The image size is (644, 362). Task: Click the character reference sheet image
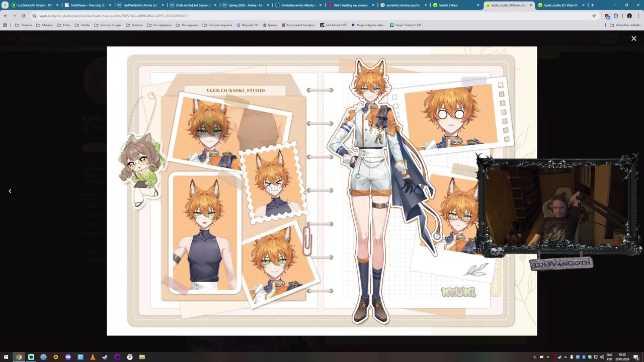(322, 191)
